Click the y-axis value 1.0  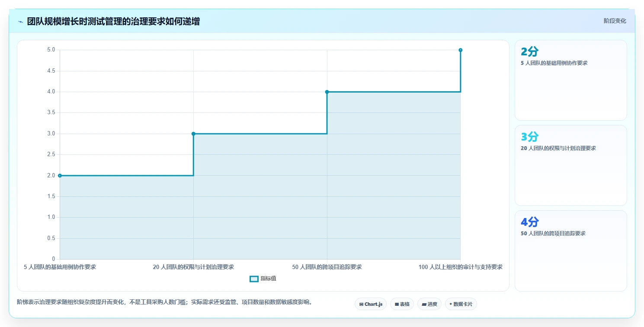(51, 217)
